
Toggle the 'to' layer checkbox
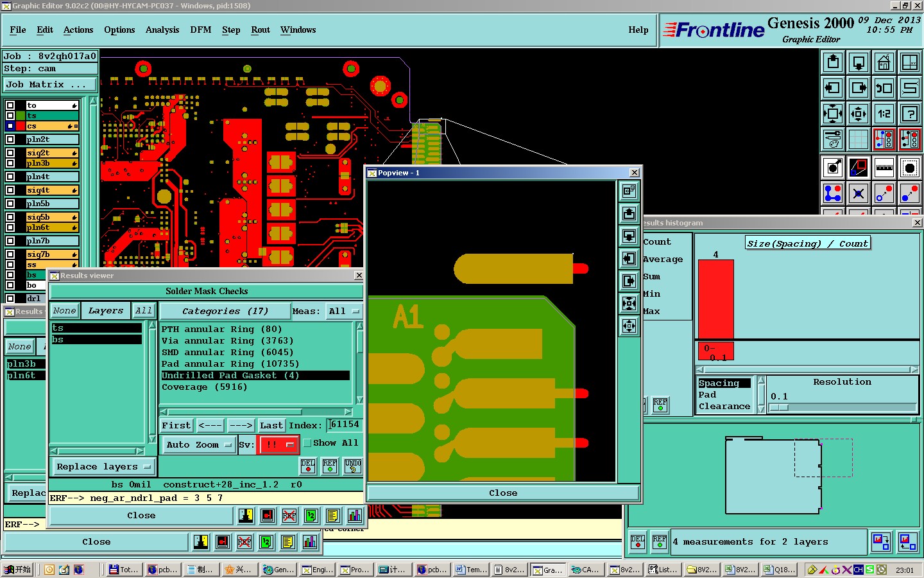pos(10,105)
